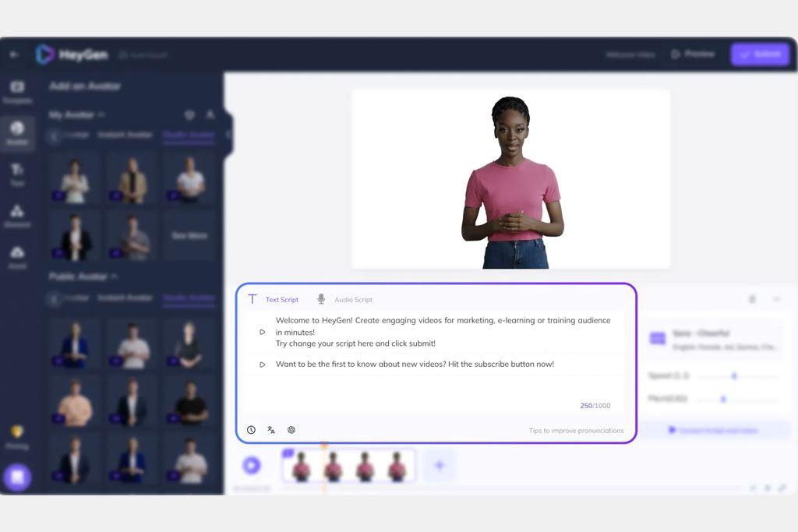
Task: Click the clock icon below the script
Action: [251, 430]
